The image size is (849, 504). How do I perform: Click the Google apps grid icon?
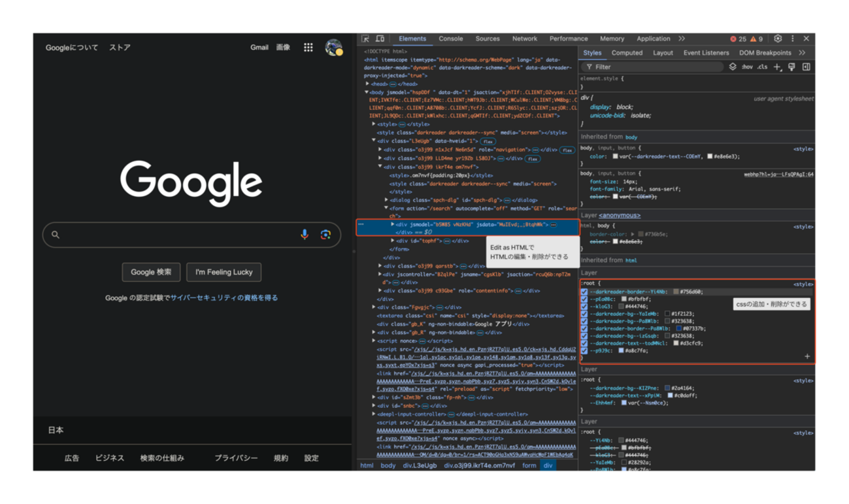[308, 48]
